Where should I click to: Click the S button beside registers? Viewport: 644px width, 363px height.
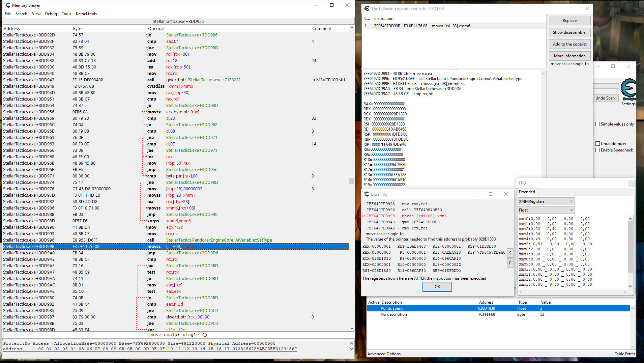510,253
